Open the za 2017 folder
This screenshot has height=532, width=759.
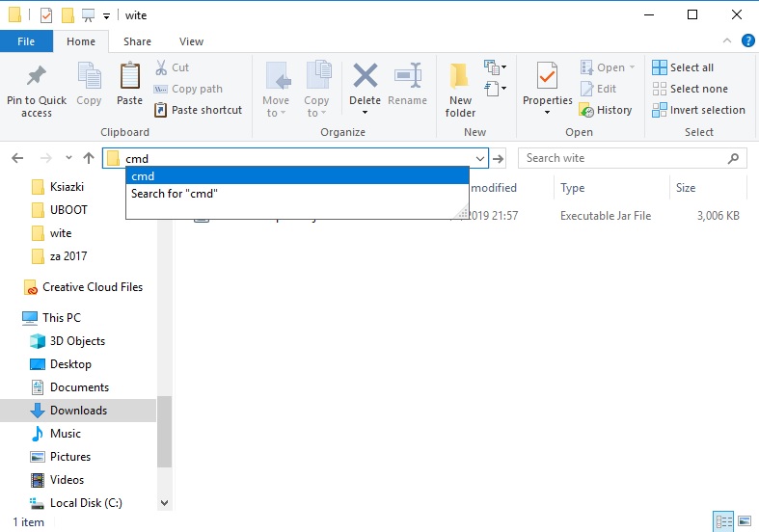(x=60, y=256)
